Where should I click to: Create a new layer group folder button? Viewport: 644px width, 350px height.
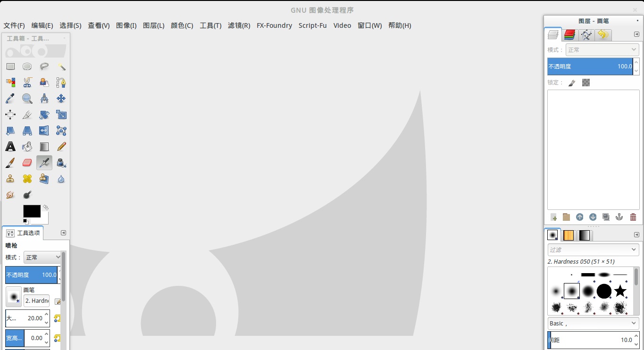click(566, 217)
